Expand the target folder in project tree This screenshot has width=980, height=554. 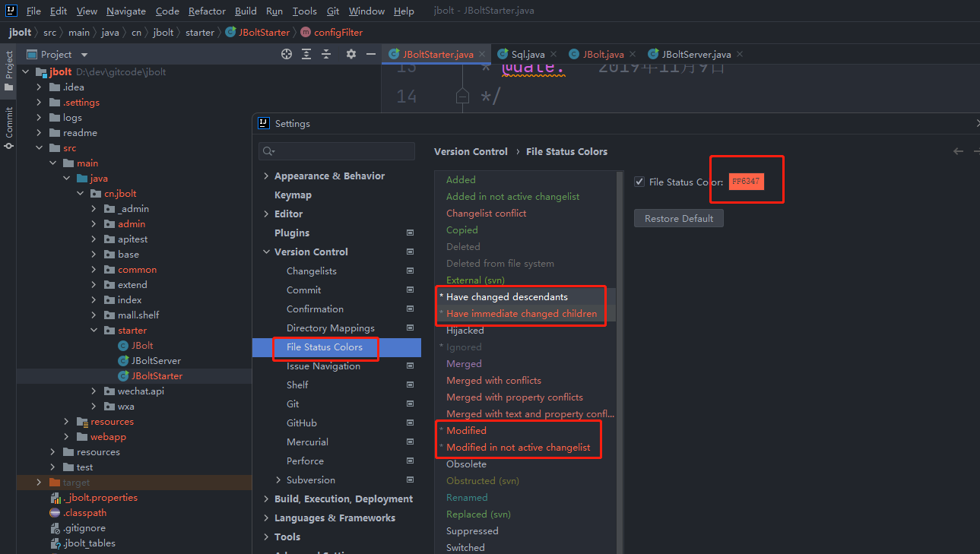click(x=39, y=482)
